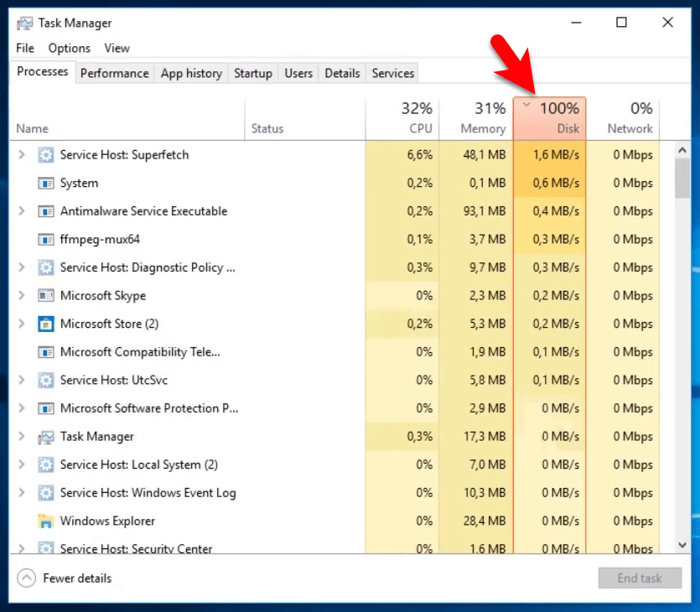Click the System process icon
The width and height of the screenshot is (700, 612).
pyautogui.click(x=45, y=183)
